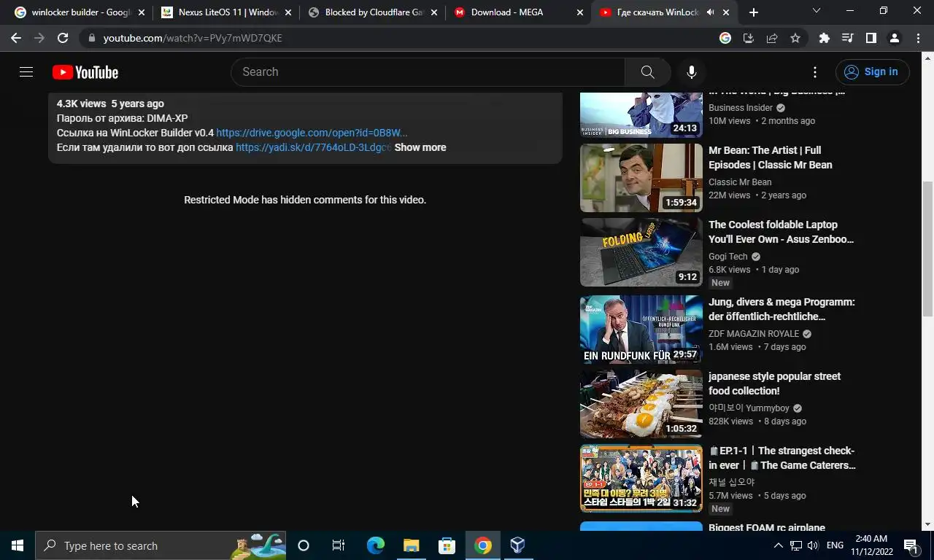Open the Google icon in address bar
Viewport: 934px width, 560px height.
click(x=725, y=38)
